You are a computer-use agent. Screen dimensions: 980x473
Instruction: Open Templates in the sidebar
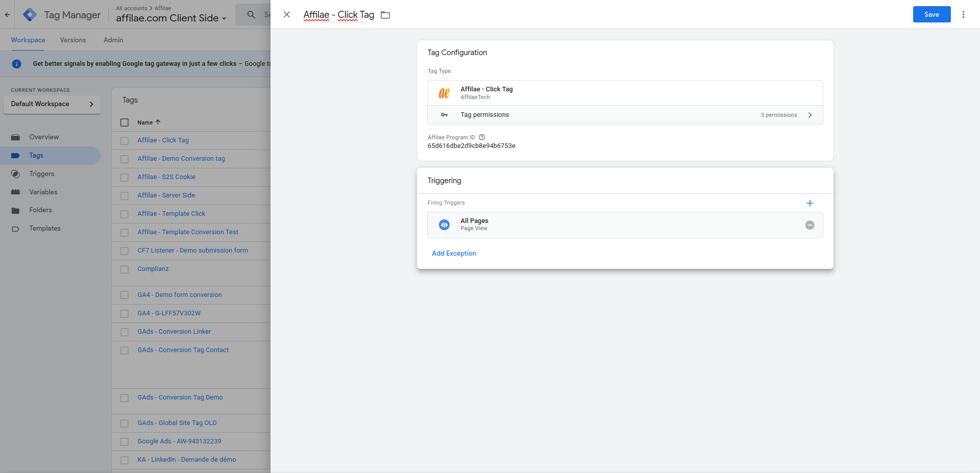click(45, 228)
